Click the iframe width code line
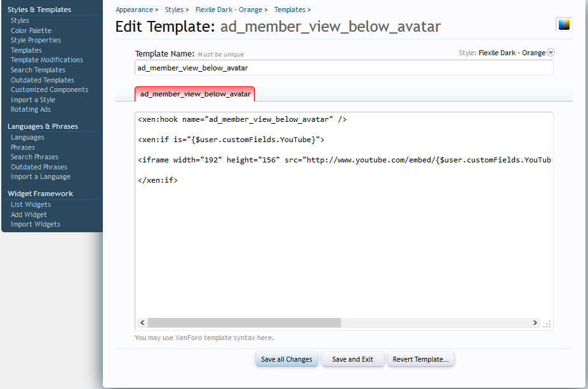 (x=344, y=160)
